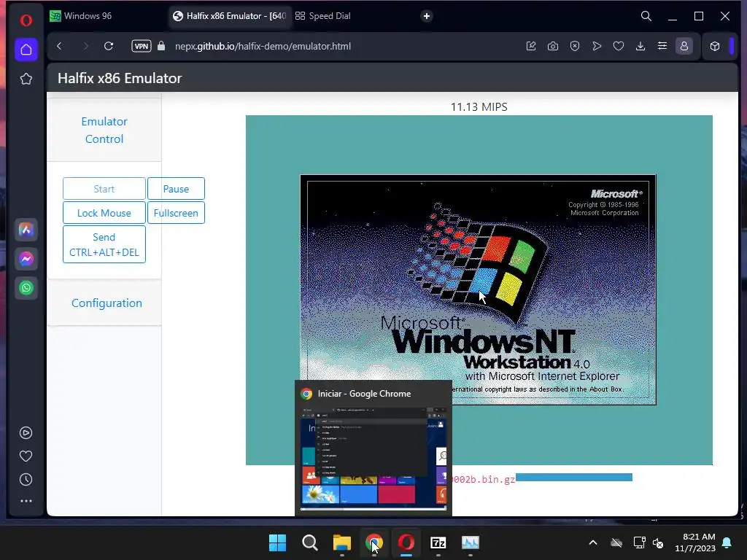Image resolution: width=747 pixels, height=560 pixels.
Task: Click the Opera logo menu icon
Action: click(26, 20)
